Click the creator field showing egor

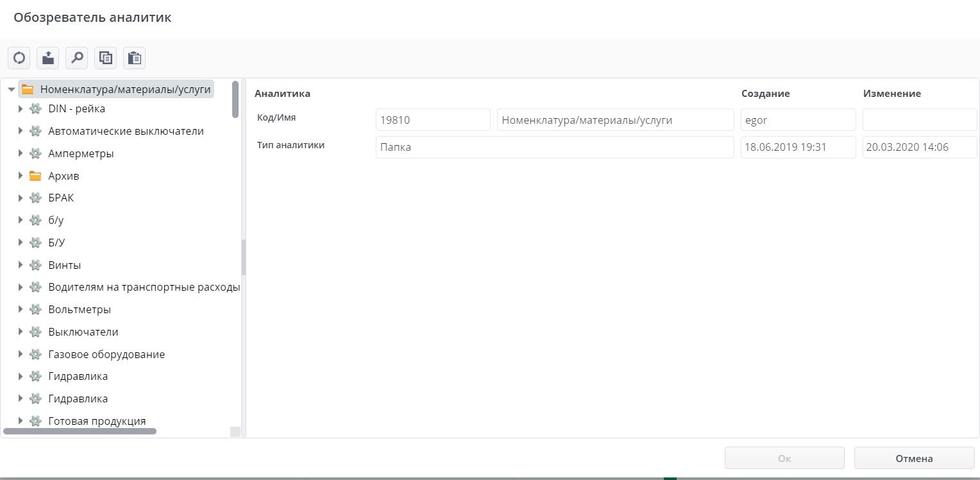798,120
